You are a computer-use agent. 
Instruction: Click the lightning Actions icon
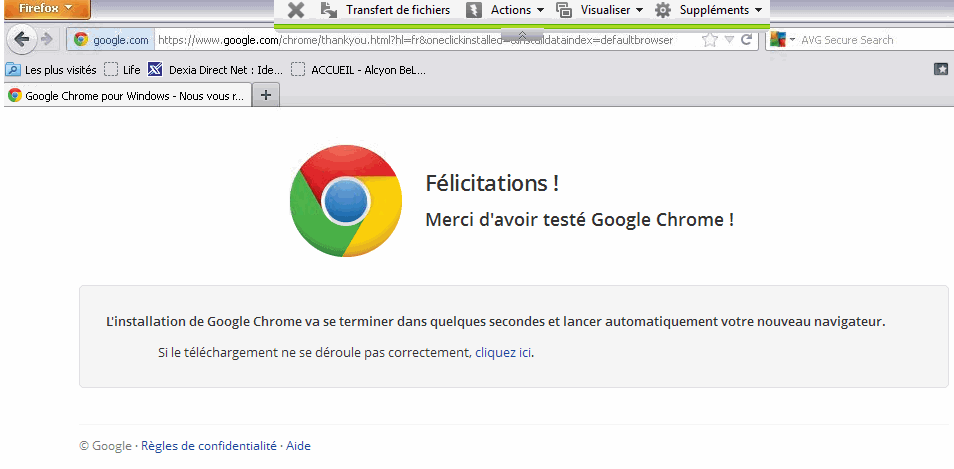tap(474, 10)
